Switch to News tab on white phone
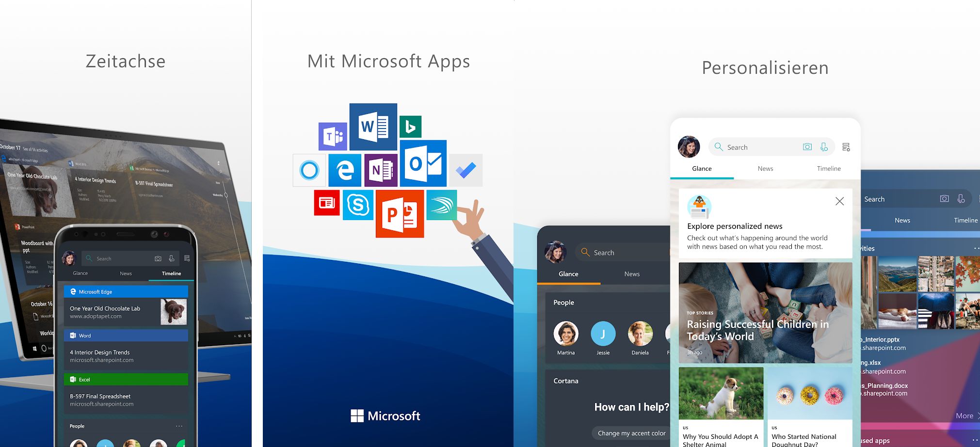 (x=765, y=169)
